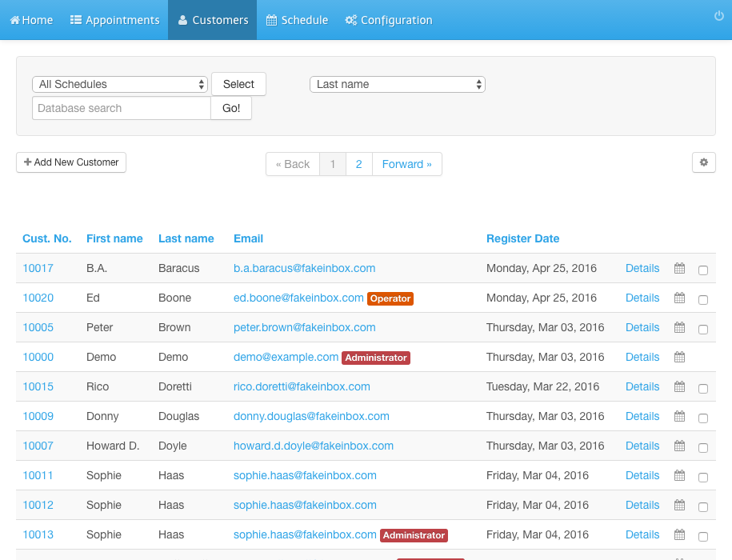
Task: Tick checkbox for Rico Doretti
Action: pyautogui.click(x=703, y=389)
